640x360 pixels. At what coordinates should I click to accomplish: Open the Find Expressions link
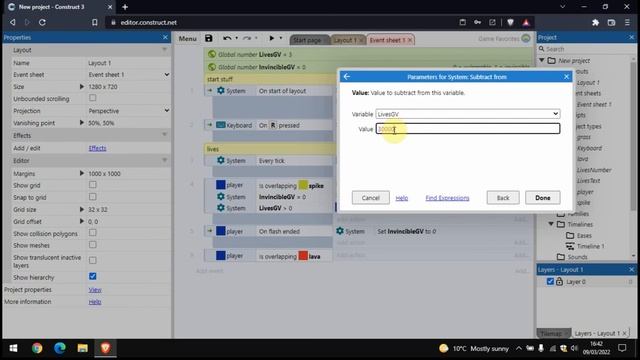447,198
